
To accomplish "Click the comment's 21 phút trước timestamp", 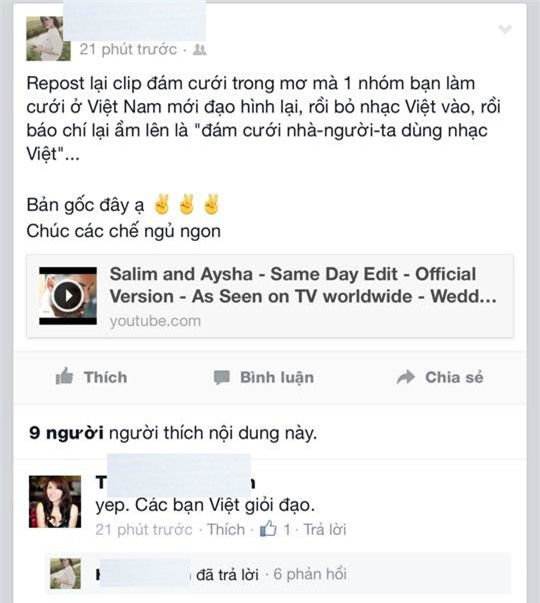I will click(144, 530).
